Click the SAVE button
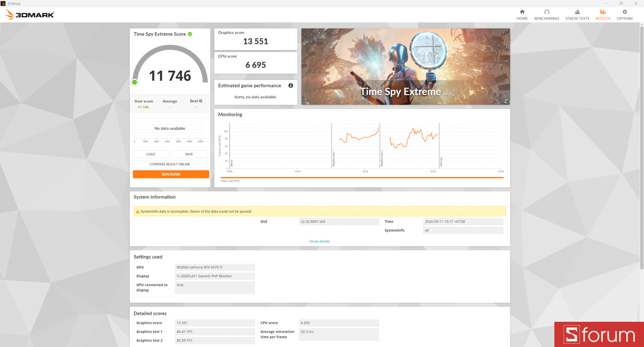The width and height of the screenshot is (644, 347). click(189, 154)
